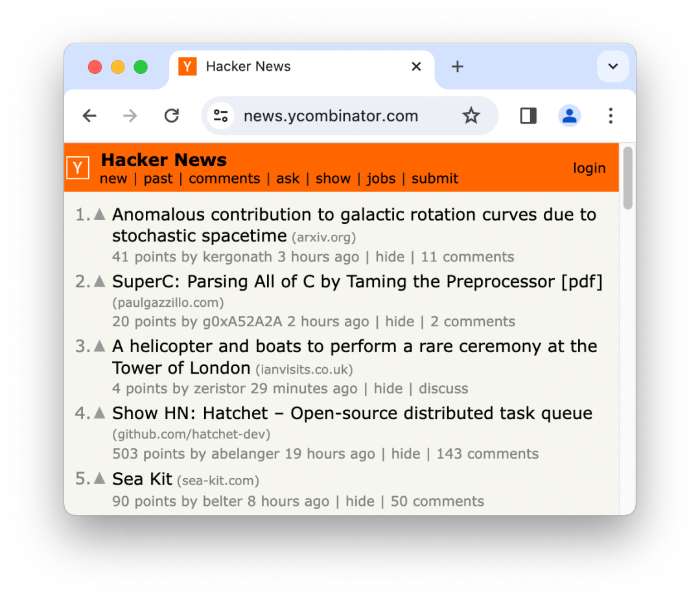Screen dimensions: 700x600
Task: Hide the SuperC story
Action: 399,322
